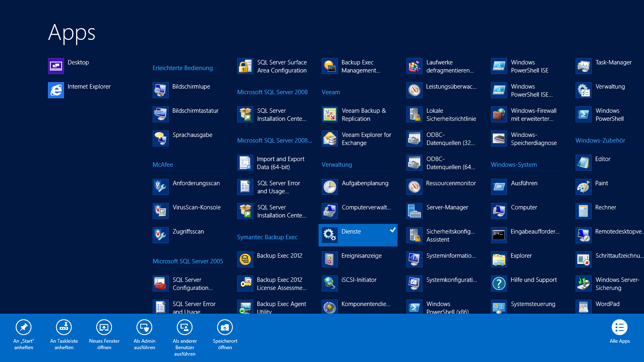Open Schrittaufzeichnung entry
Screen dimensions: 644x362
click(x=610, y=259)
